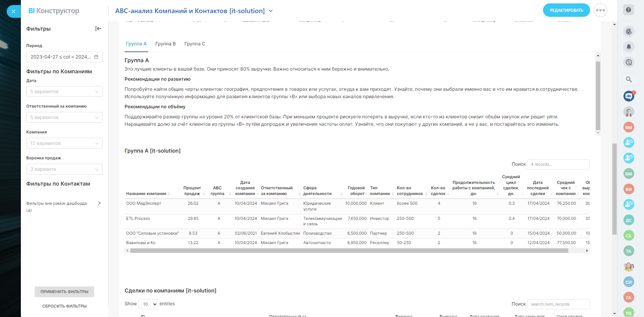Open chat with СБ avatar
Viewport: 644px width, 317px height.
point(629,236)
